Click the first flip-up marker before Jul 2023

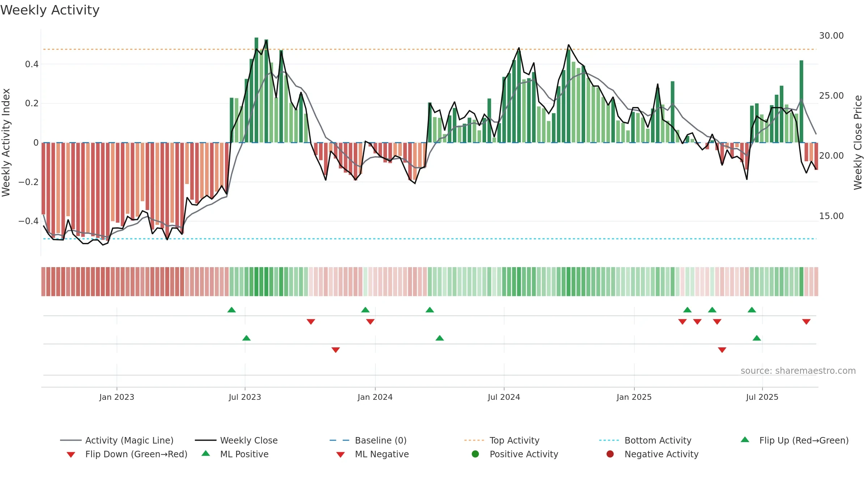(x=231, y=310)
